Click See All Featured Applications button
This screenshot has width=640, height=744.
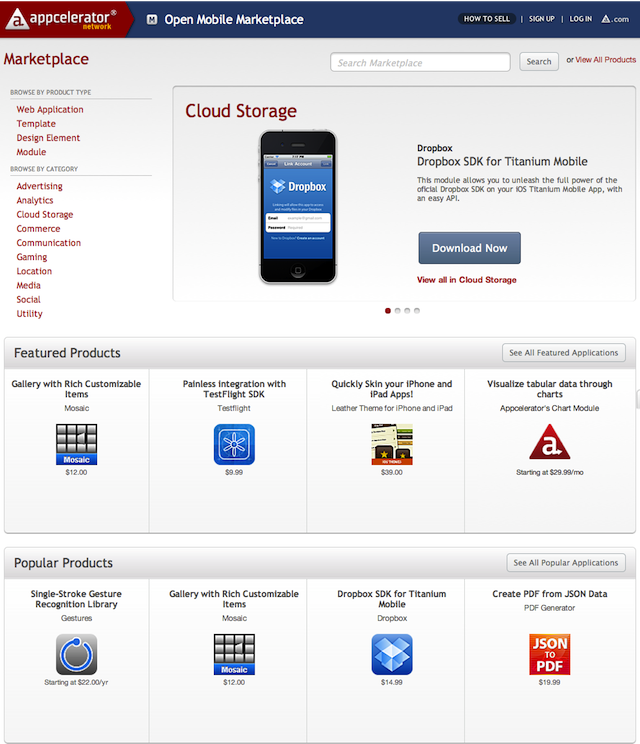(564, 353)
